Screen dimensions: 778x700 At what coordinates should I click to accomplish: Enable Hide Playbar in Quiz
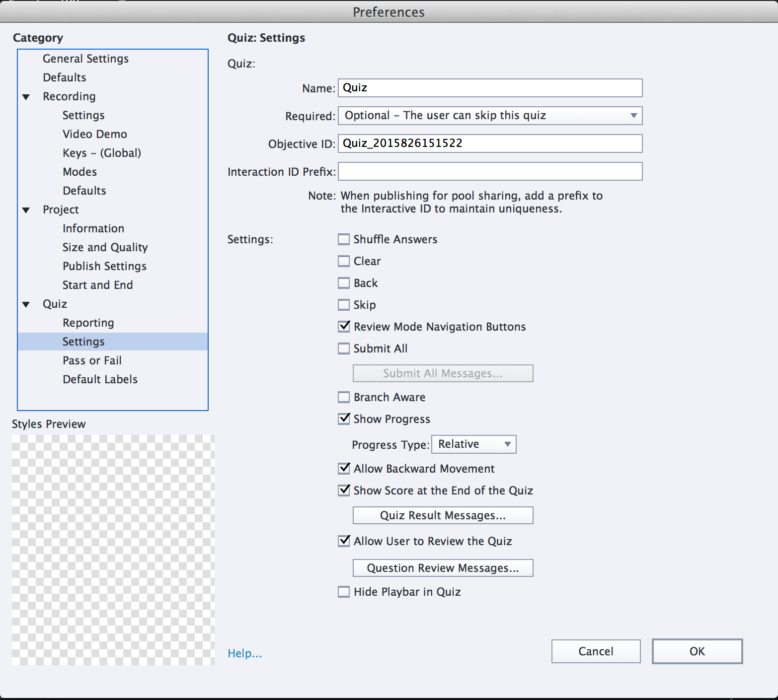(x=344, y=592)
